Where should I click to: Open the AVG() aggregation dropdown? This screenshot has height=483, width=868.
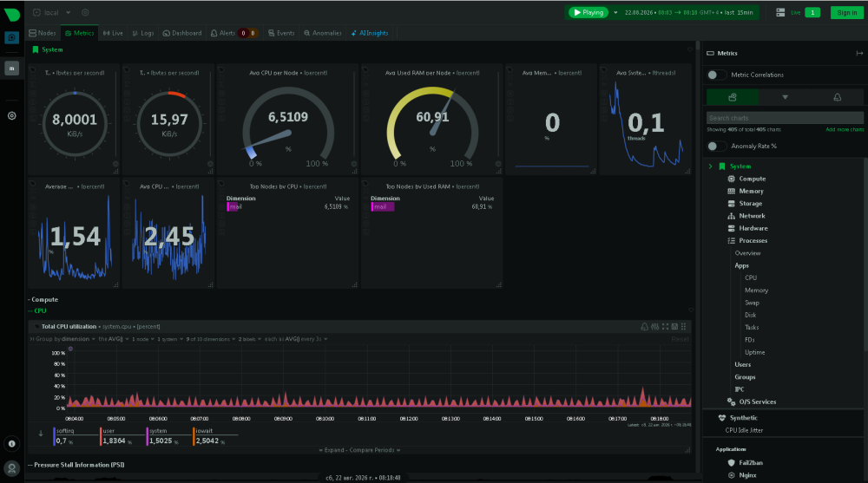click(114, 339)
